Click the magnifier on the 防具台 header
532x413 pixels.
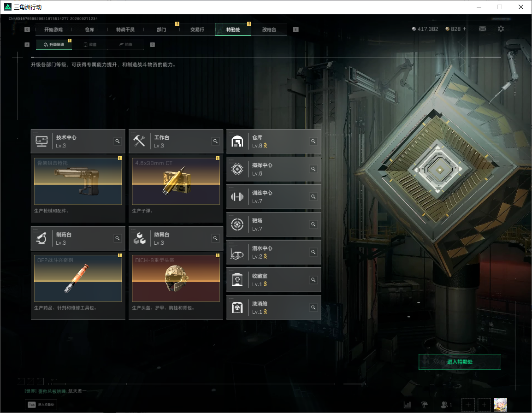(x=215, y=238)
